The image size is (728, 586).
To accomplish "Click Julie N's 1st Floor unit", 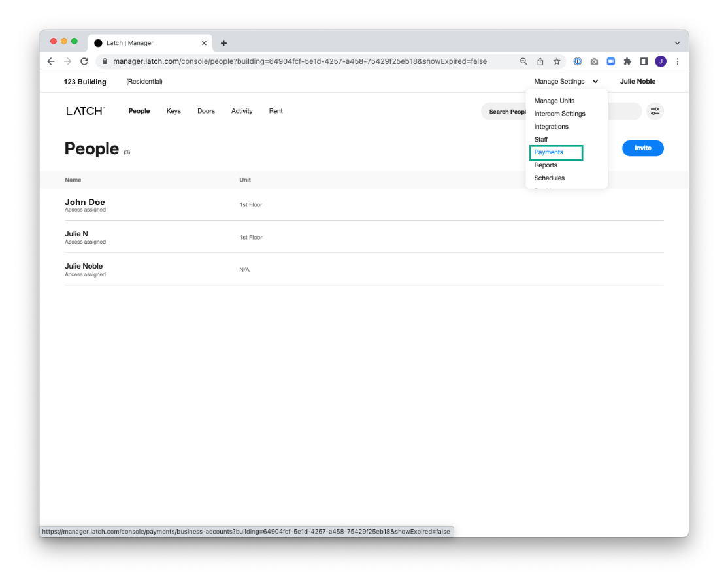I will [251, 237].
